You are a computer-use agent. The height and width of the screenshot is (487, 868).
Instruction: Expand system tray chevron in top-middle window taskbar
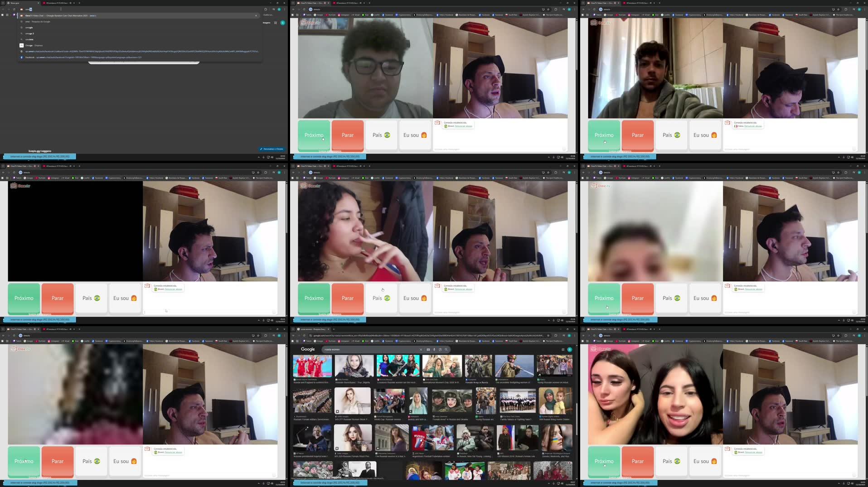pyautogui.click(x=549, y=157)
